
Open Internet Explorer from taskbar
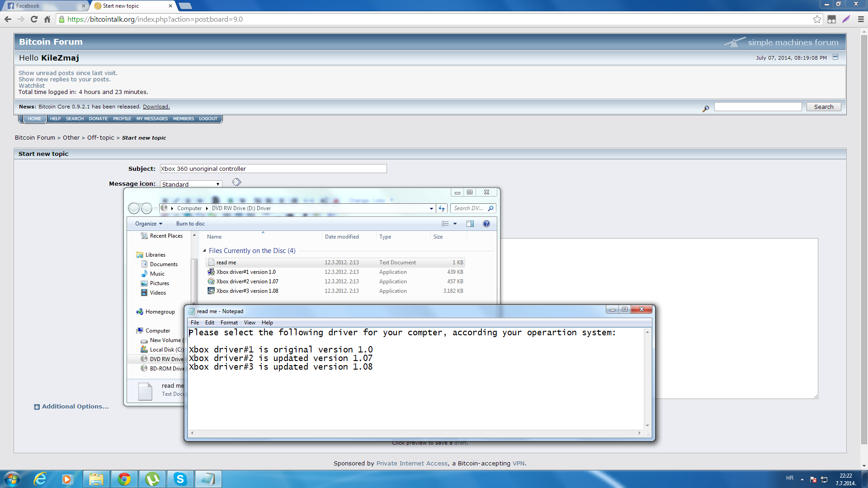coord(41,479)
